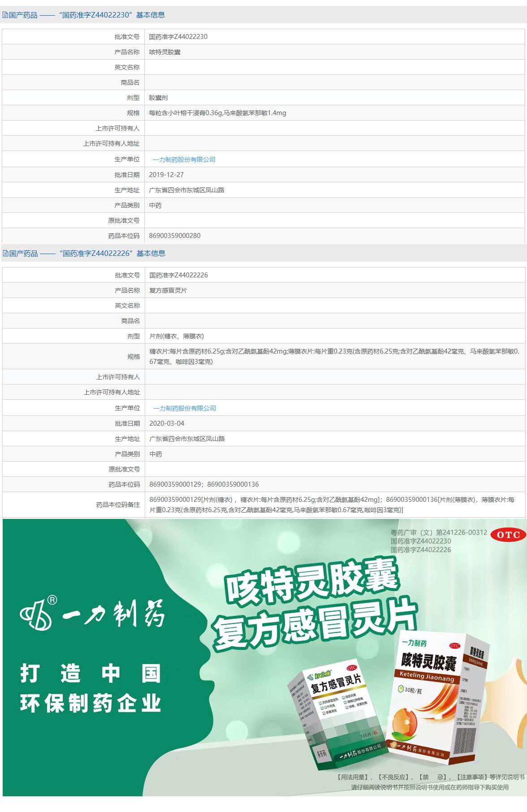The image size is (527, 812).
Task: Select the approval date 2020-03-04
Action: tap(167, 423)
